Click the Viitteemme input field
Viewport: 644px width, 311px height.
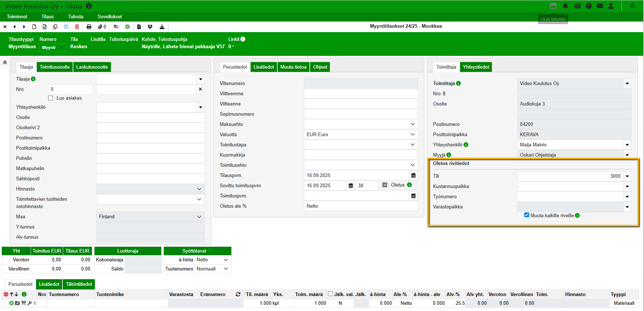[360, 94]
